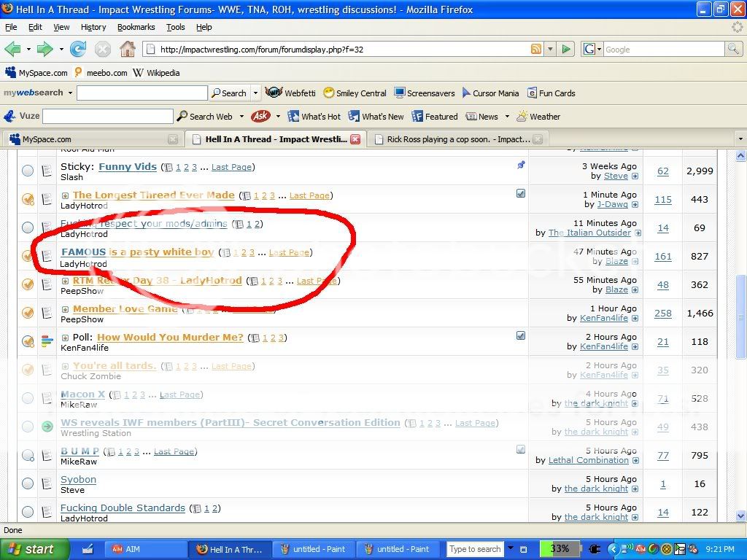Toggle status icon for Syobon thread

coord(28,483)
